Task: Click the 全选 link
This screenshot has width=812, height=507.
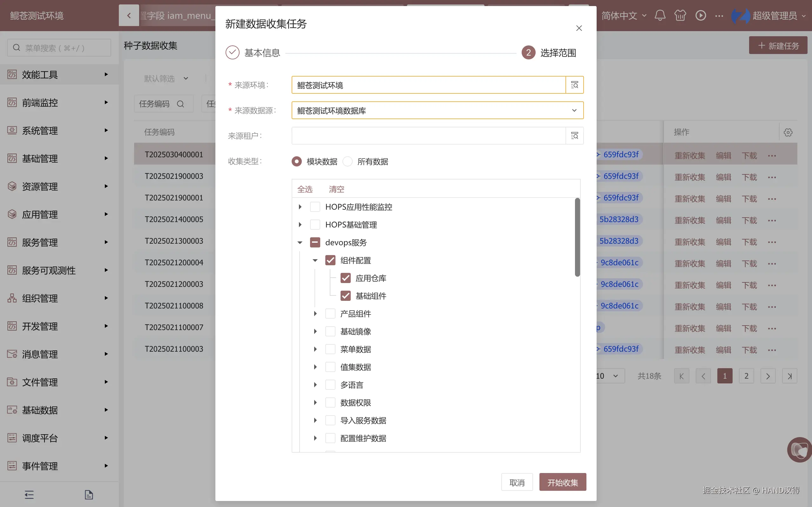Action: pyautogui.click(x=305, y=189)
